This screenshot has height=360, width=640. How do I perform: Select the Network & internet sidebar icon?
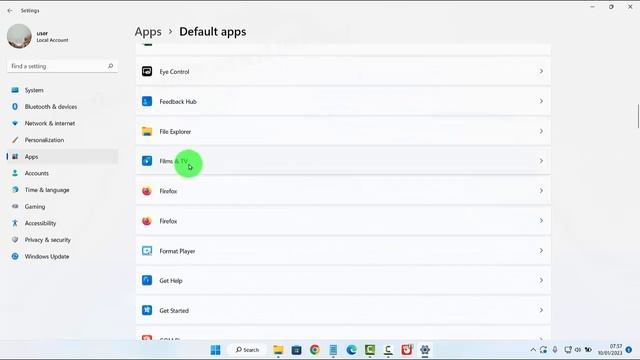tap(15, 123)
